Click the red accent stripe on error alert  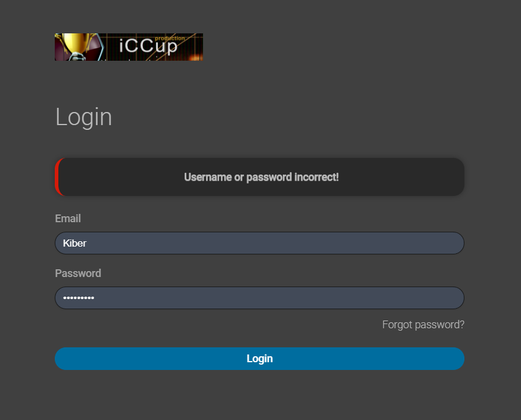coord(57,177)
